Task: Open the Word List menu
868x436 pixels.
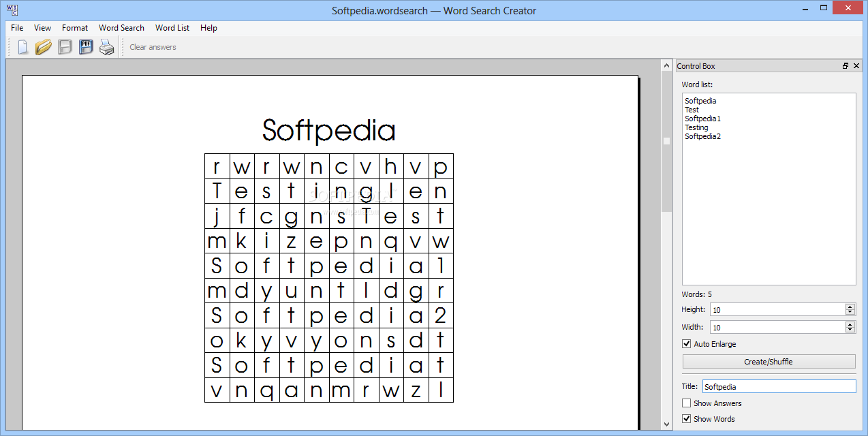Action: (172, 28)
